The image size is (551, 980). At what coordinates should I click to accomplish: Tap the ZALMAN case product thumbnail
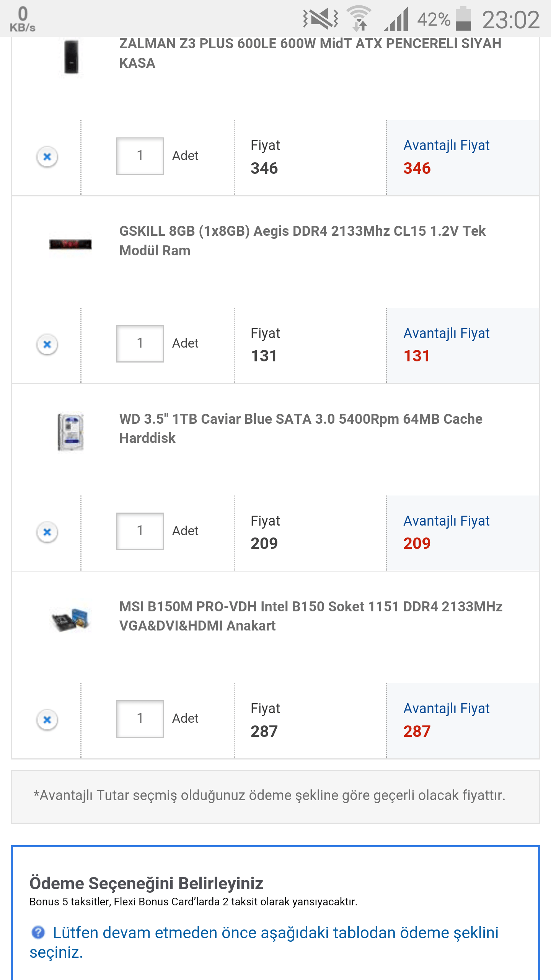71,57
